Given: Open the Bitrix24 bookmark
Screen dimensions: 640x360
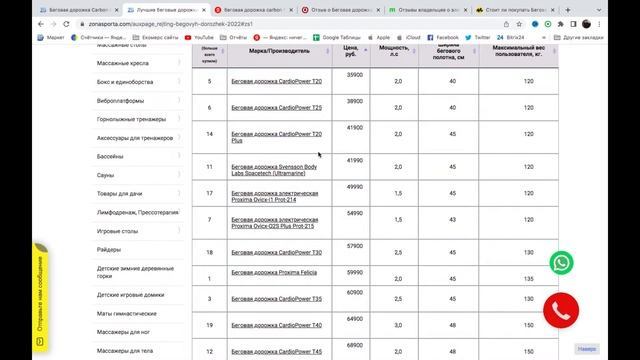Looking at the screenshot, I should tap(510, 38).
